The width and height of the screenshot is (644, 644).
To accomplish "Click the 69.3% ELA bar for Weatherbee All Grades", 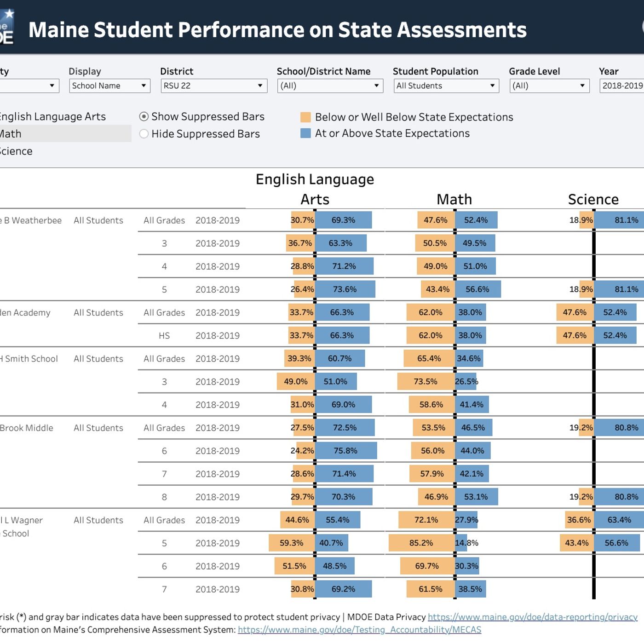I will (344, 220).
